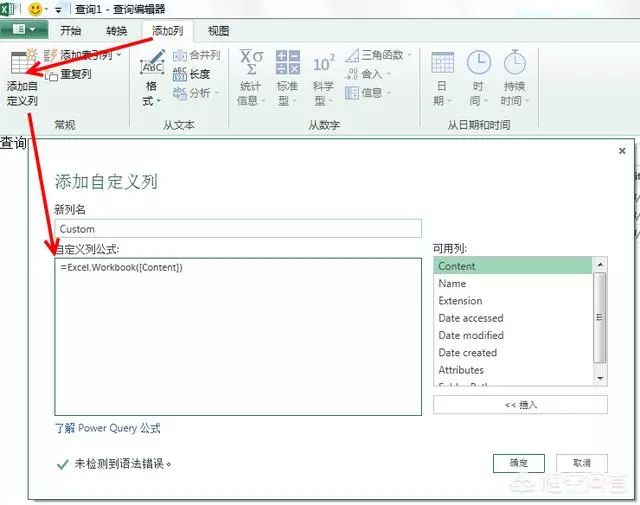The image size is (640, 505).
Task: Select 'Attributes' in available columns list
Action: [x=513, y=370]
